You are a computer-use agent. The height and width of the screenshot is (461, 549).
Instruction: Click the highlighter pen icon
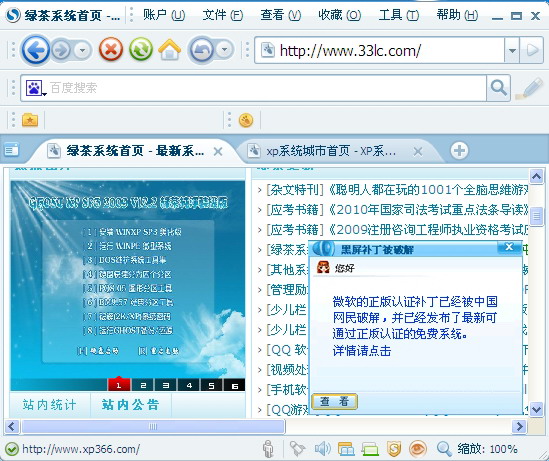529,88
